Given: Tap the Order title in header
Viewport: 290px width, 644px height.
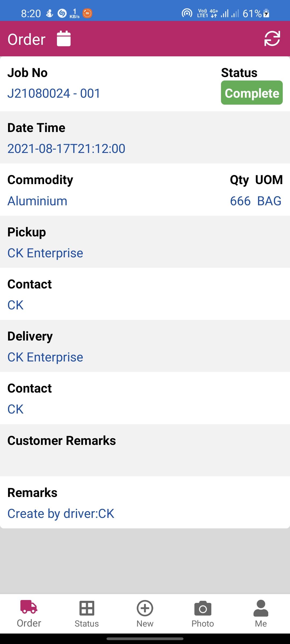Looking at the screenshot, I should coord(27,39).
